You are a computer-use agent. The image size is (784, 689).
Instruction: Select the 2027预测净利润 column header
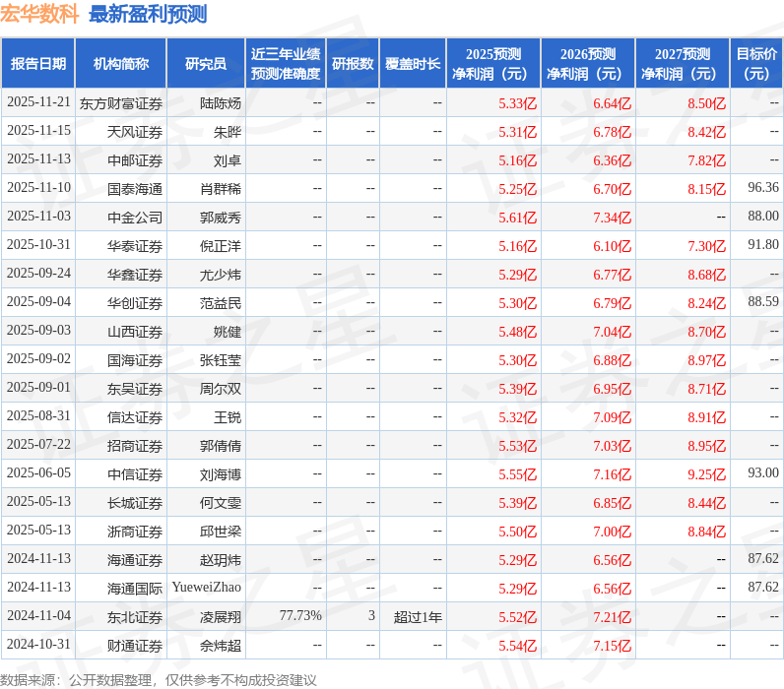[x=683, y=63]
